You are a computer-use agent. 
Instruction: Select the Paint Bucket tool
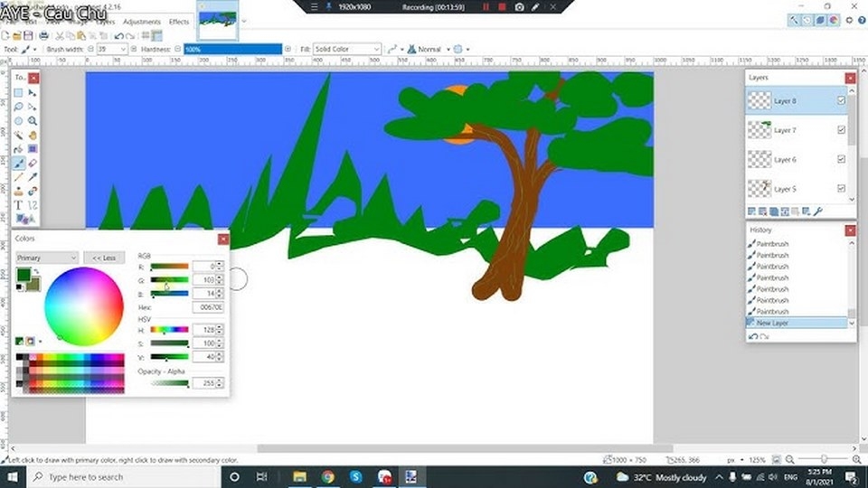18,149
